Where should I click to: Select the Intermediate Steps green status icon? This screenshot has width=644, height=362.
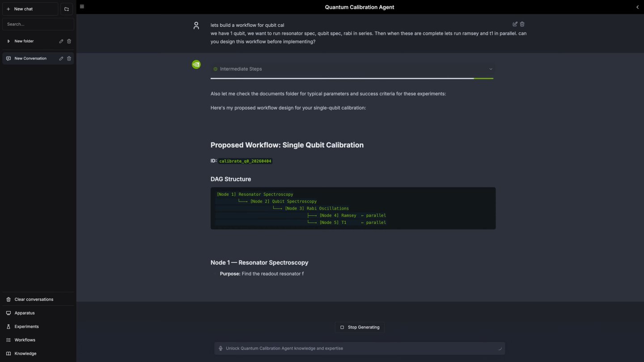click(215, 69)
